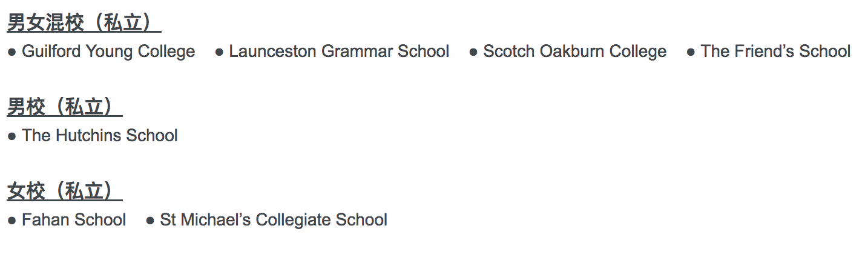Viewport: 868px width, 257px height.
Task: Select The Friend's School text
Action: point(775,52)
